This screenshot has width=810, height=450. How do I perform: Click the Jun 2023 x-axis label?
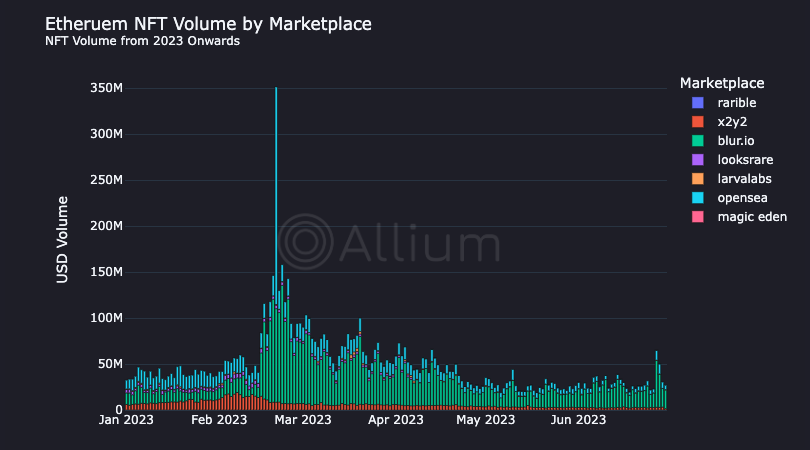(x=579, y=420)
